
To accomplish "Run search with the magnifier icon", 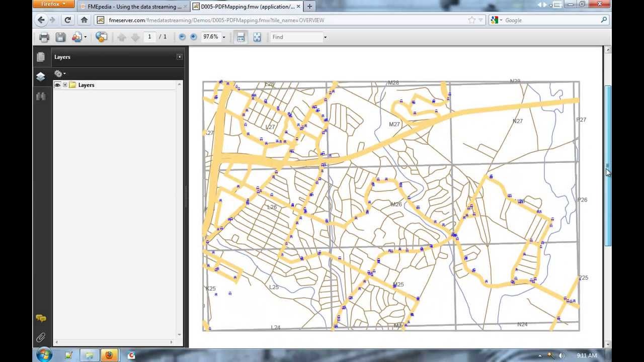I will (x=604, y=20).
